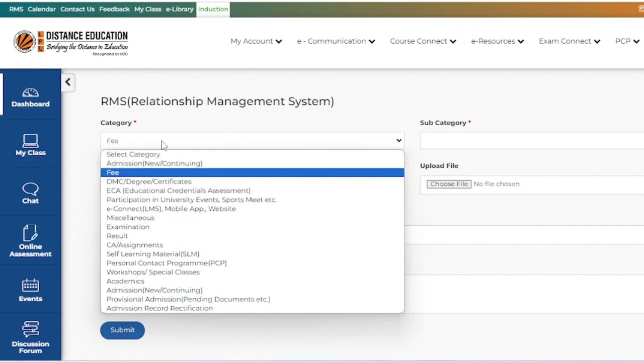Viewport: 644px width, 362px height.
Task: Expand the Exam Connect menu
Action: (x=570, y=41)
